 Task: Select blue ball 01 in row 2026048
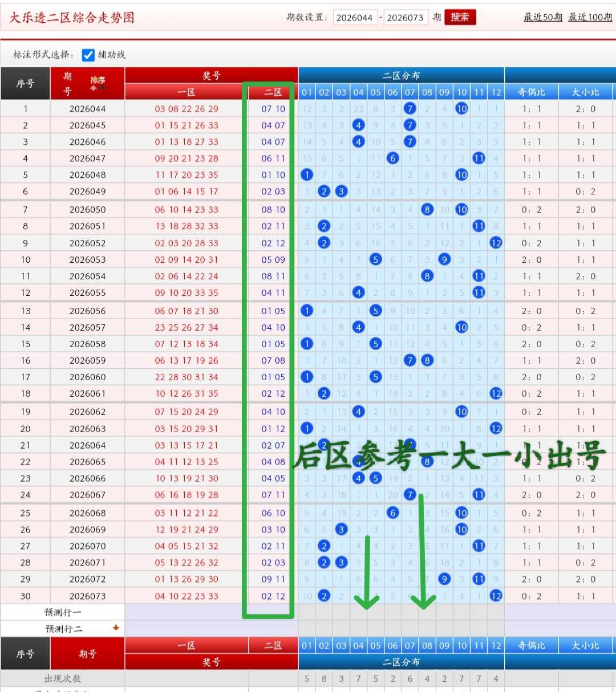pyautogui.click(x=307, y=175)
